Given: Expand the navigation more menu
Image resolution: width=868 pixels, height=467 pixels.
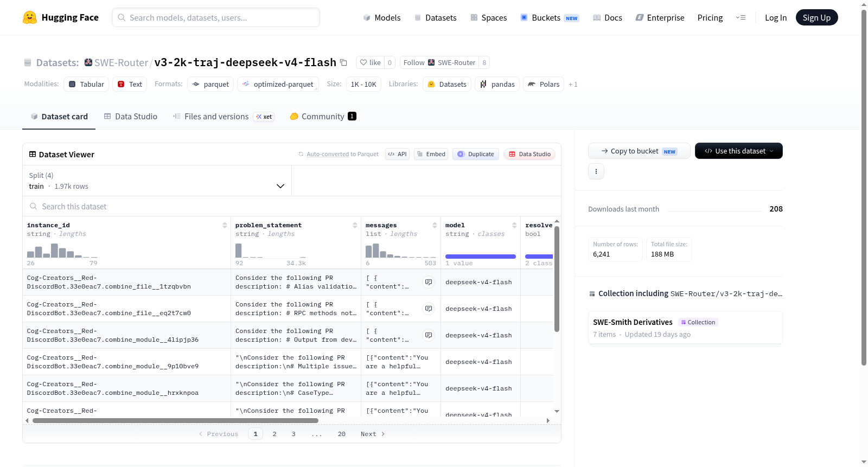Looking at the screenshot, I should coord(741,17).
